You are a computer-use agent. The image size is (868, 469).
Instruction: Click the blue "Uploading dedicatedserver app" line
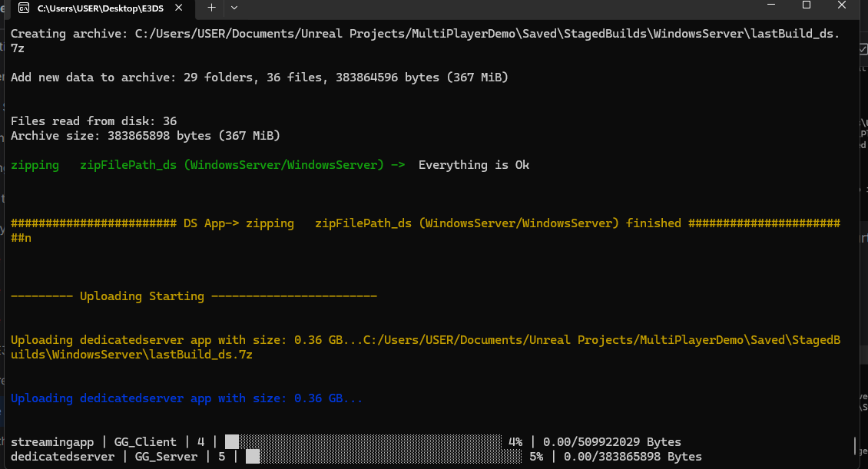[186, 398]
